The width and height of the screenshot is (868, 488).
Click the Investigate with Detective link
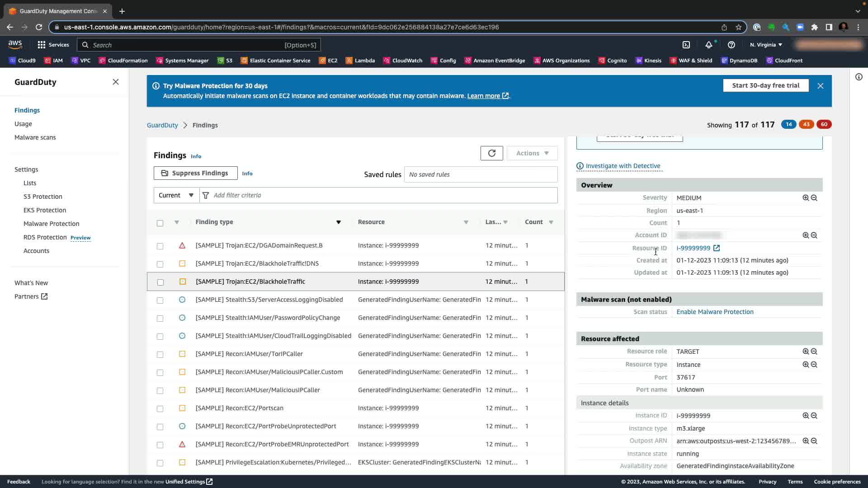pyautogui.click(x=623, y=166)
